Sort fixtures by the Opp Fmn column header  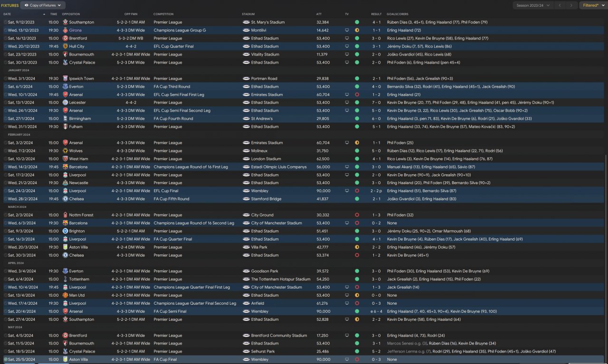(130, 14)
